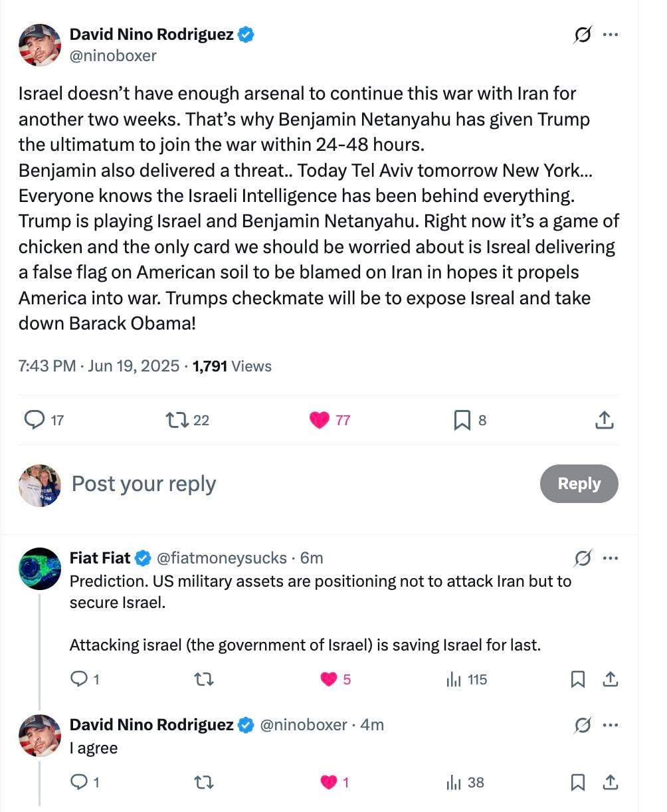Open David Nino Rodriguez's name link in header
This screenshot has height=812, width=667.
click(x=151, y=35)
